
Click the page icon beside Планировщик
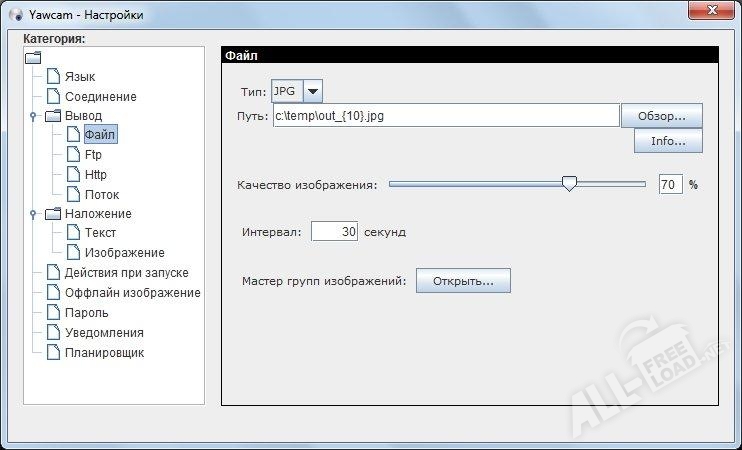click(53, 352)
